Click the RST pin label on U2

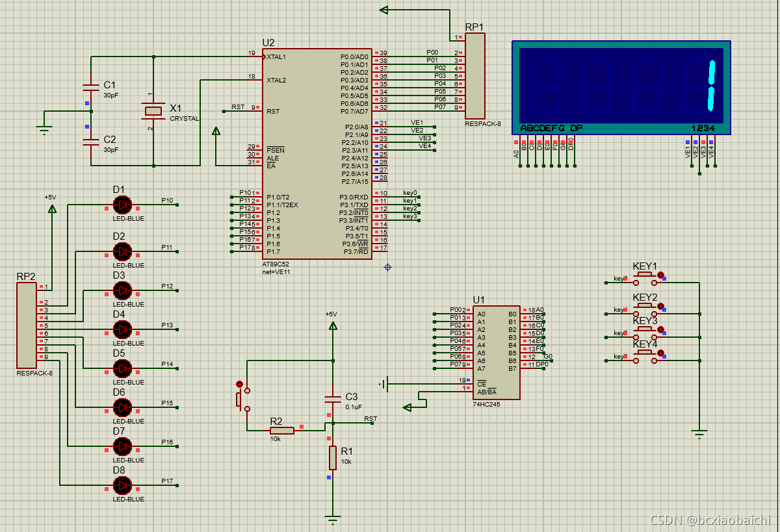point(273,112)
